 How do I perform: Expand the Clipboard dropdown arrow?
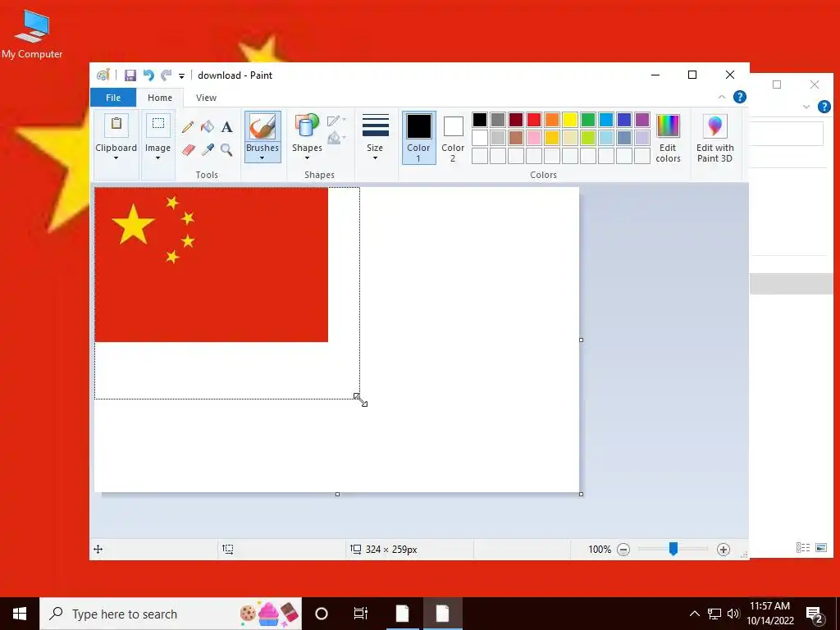coord(116,158)
